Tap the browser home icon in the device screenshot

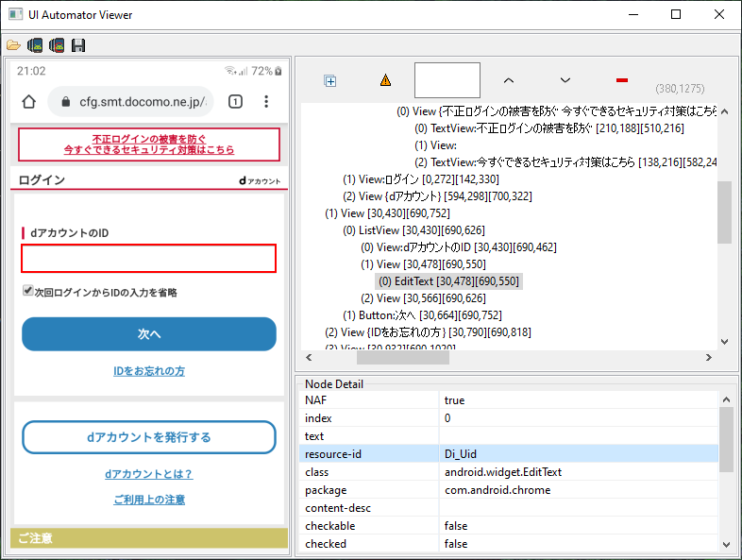[29, 101]
